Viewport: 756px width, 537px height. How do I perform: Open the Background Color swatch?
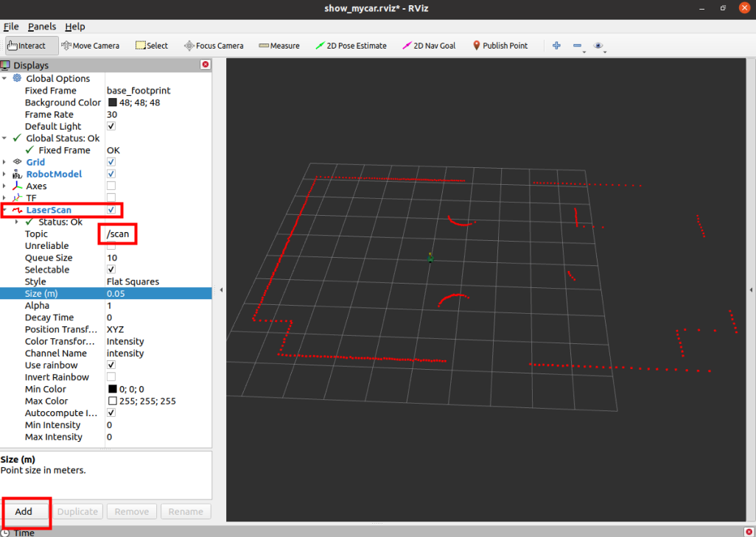click(112, 102)
